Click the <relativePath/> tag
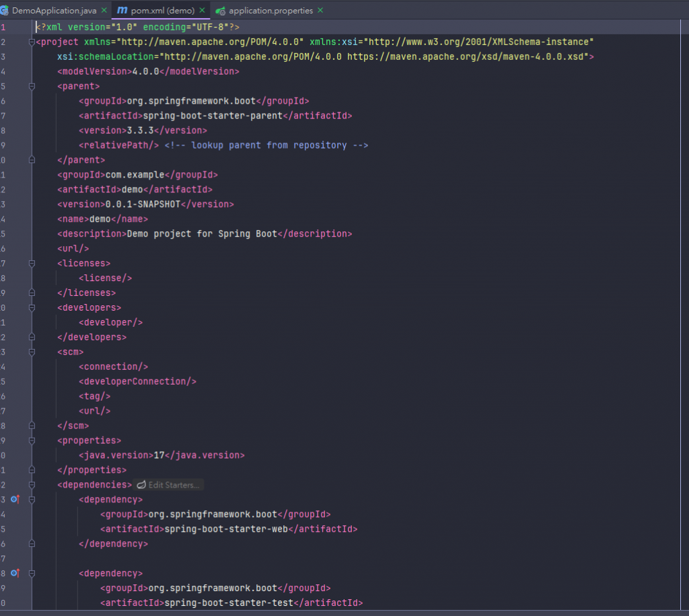The image size is (689, 616). click(x=118, y=145)
